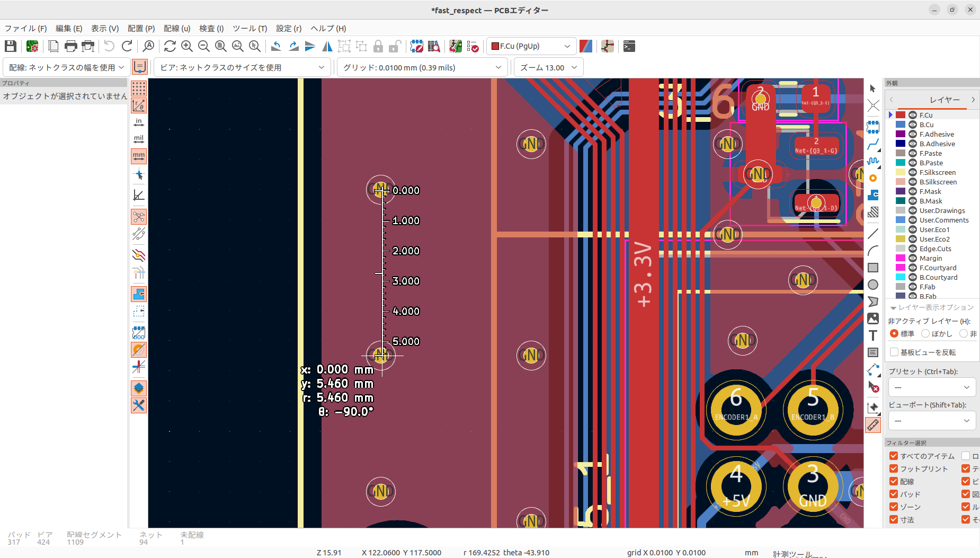980x558 pixels.
Task: Toggle F.Cu layer visibility eye
Action: tap(913, 115)
